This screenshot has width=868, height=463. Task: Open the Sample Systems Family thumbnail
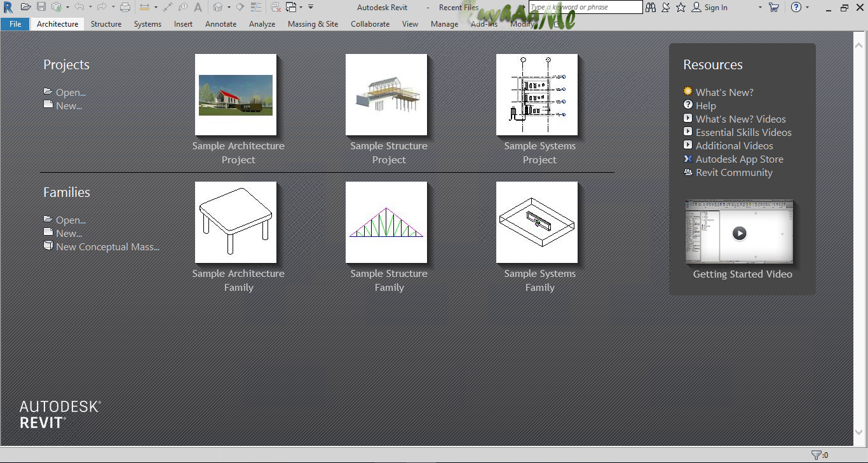pos(537,222)
